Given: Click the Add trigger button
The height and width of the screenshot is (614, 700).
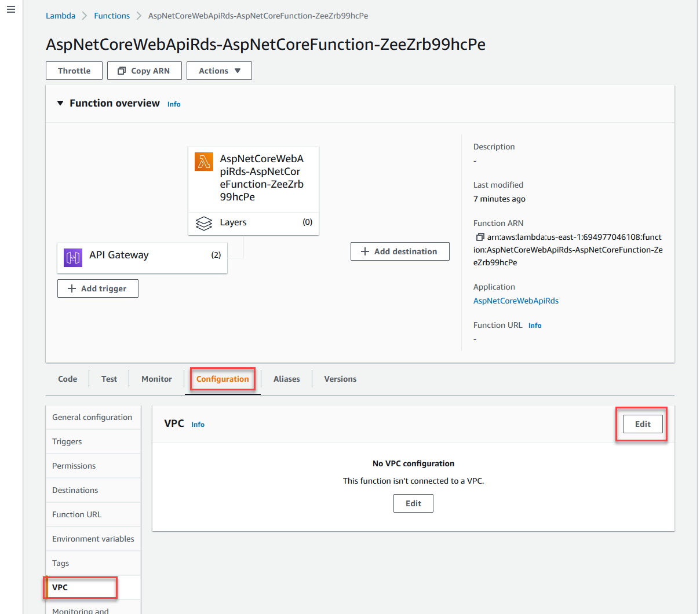Looking at the screenshot, I should click(98, 288).
